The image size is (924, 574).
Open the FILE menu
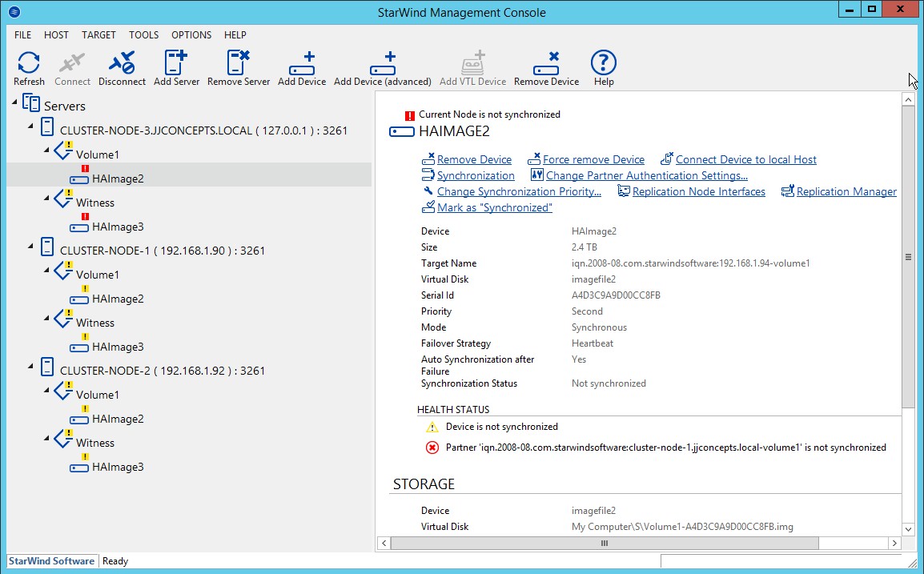click(x=23, y=34)
